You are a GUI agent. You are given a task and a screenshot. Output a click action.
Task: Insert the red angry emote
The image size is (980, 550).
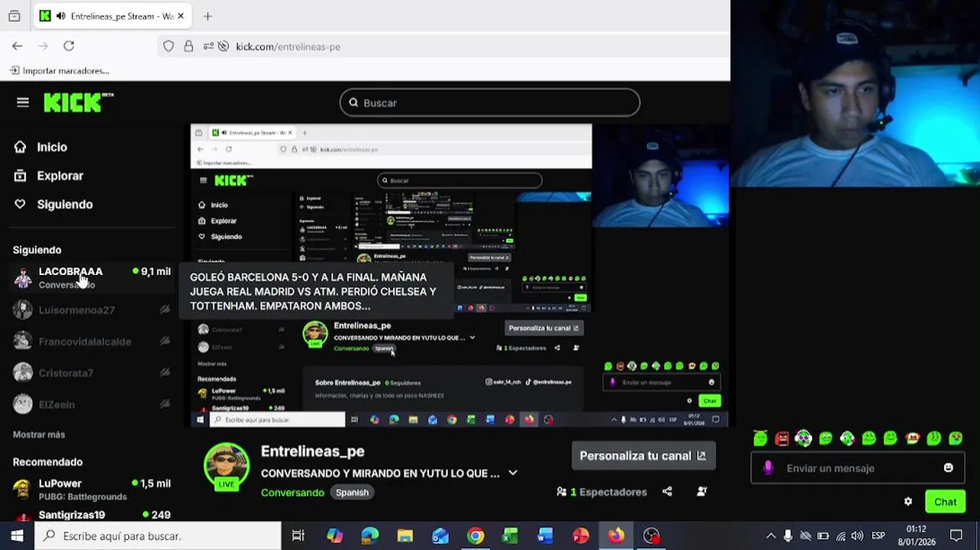click(x=782, y=438)
